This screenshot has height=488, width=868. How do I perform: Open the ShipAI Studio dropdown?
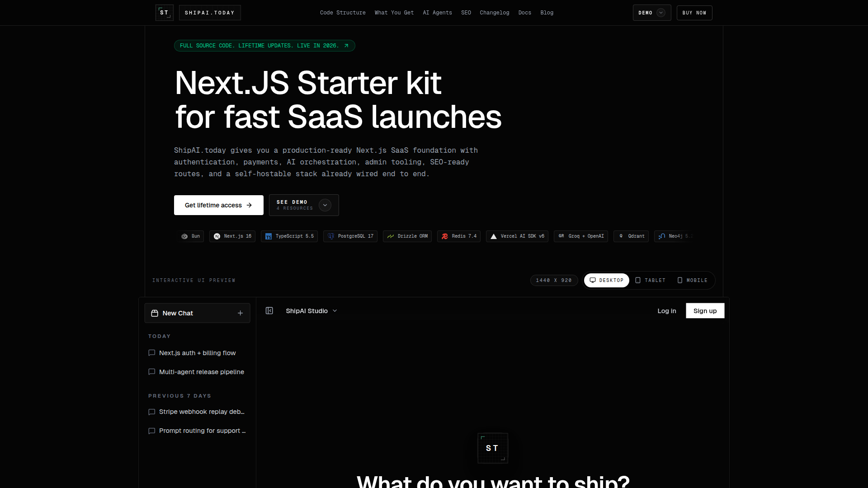(311, 311)
